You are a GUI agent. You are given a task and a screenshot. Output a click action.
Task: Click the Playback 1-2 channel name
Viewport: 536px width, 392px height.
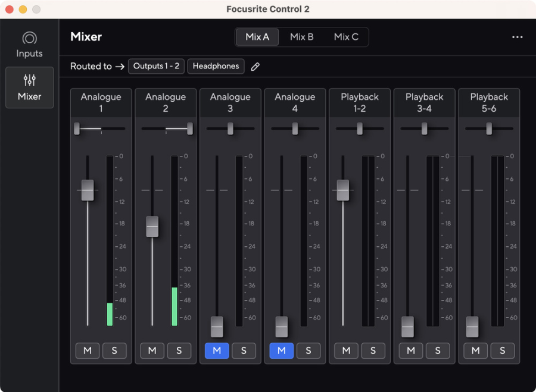(360, 102)
